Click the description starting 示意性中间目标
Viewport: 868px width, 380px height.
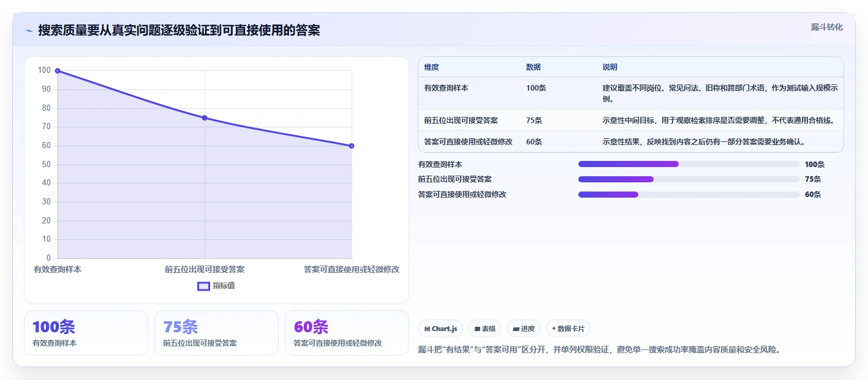(719, 121)
